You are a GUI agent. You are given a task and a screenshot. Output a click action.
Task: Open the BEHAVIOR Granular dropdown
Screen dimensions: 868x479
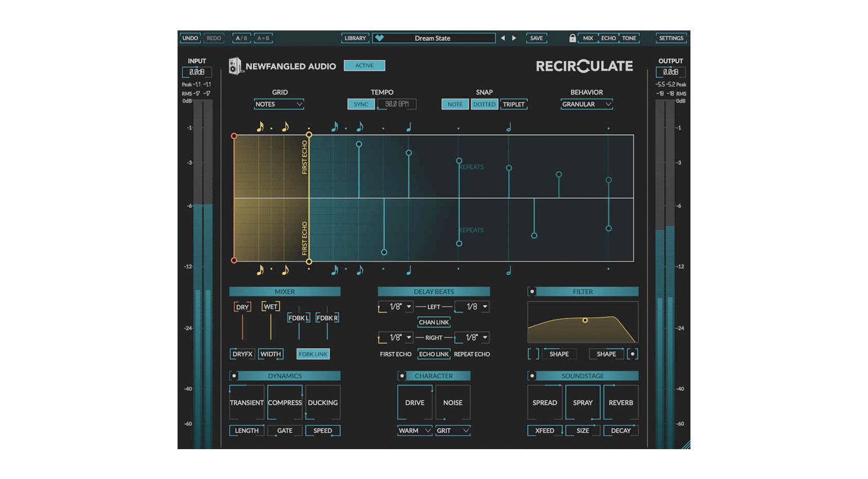(x=586, y=104)
